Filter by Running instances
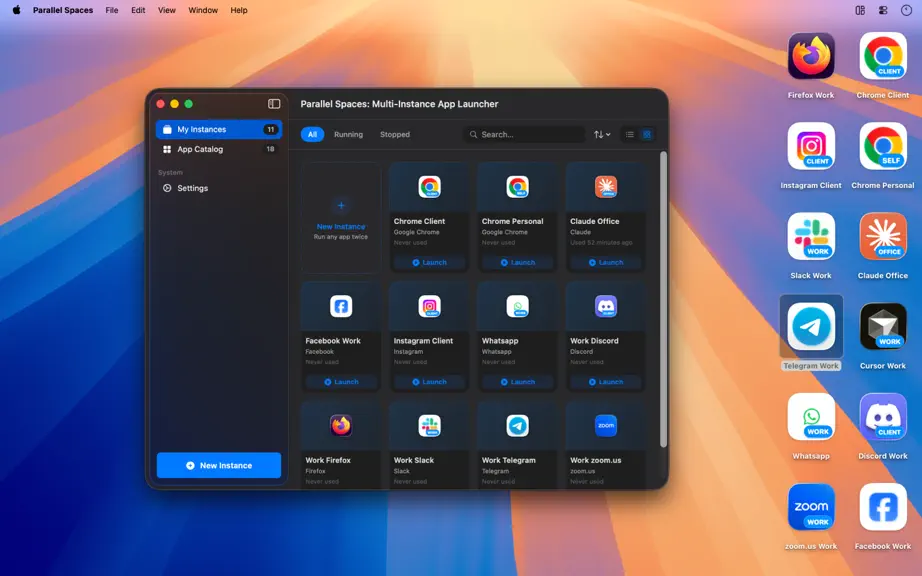The image size is (922, 576). coord(348,135)
